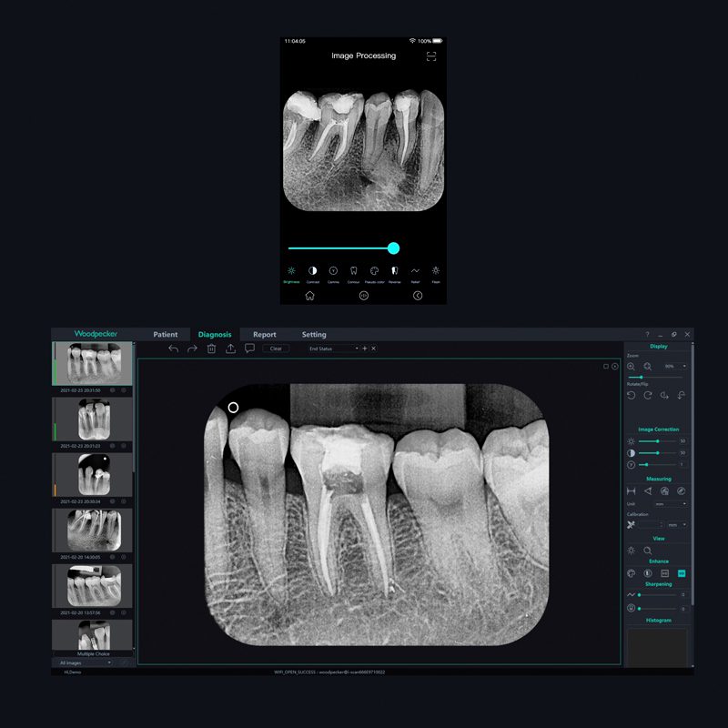The width and height of the screenshot is (728, 728).
Task: Click the add comment speech bubble icon
Action: point(249,349)
